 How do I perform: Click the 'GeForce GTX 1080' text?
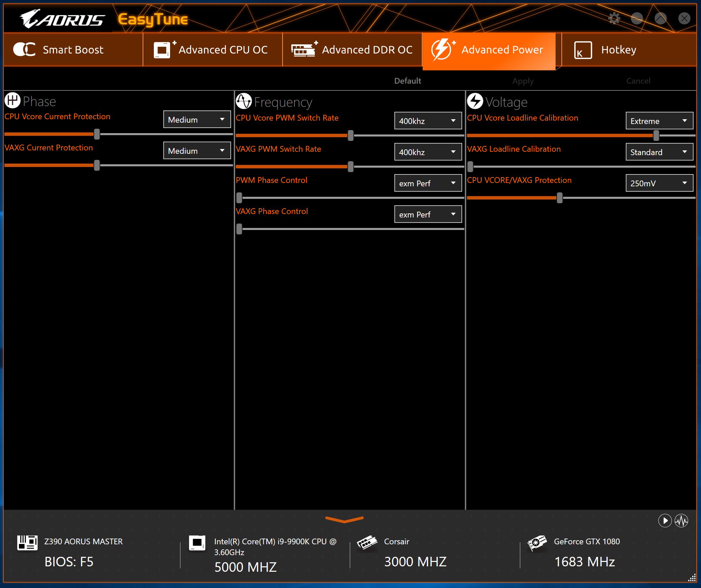(587, 542)
